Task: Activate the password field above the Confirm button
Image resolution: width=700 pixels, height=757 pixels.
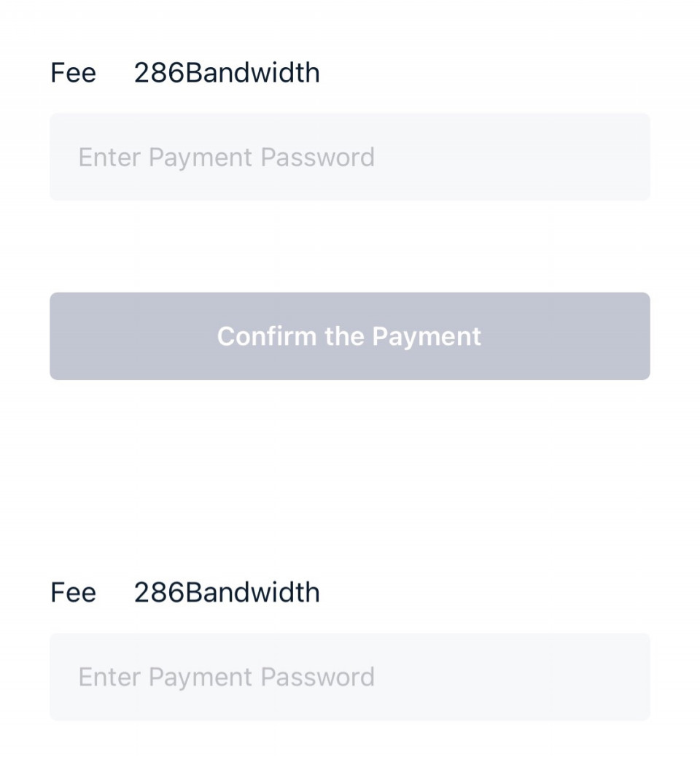Action: point(350,157)
